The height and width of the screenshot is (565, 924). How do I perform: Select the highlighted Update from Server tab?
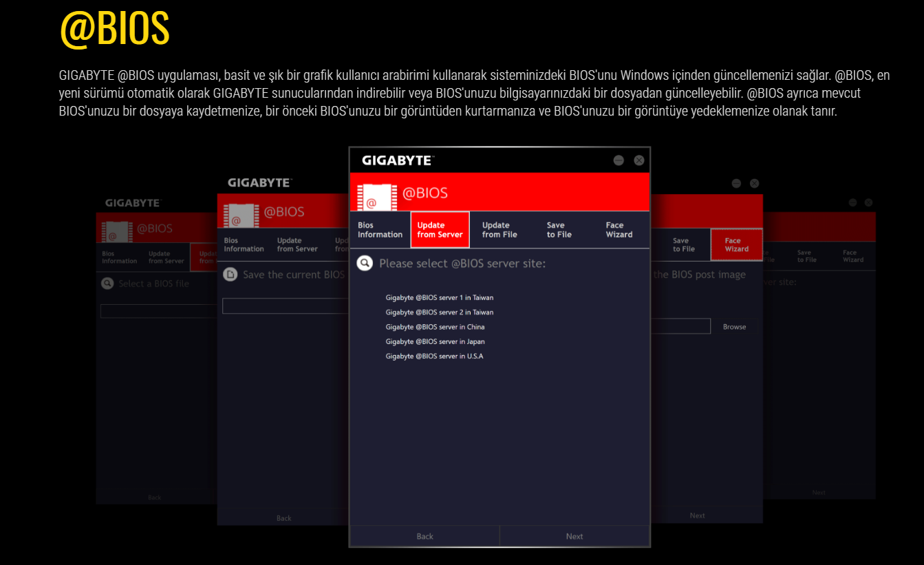click(x=440, y=230)
